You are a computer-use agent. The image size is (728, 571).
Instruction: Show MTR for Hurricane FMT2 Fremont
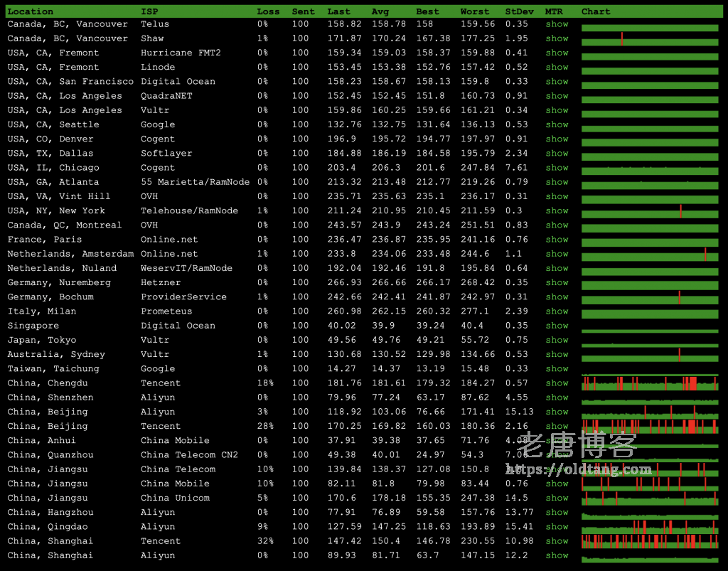coord(557,53)
